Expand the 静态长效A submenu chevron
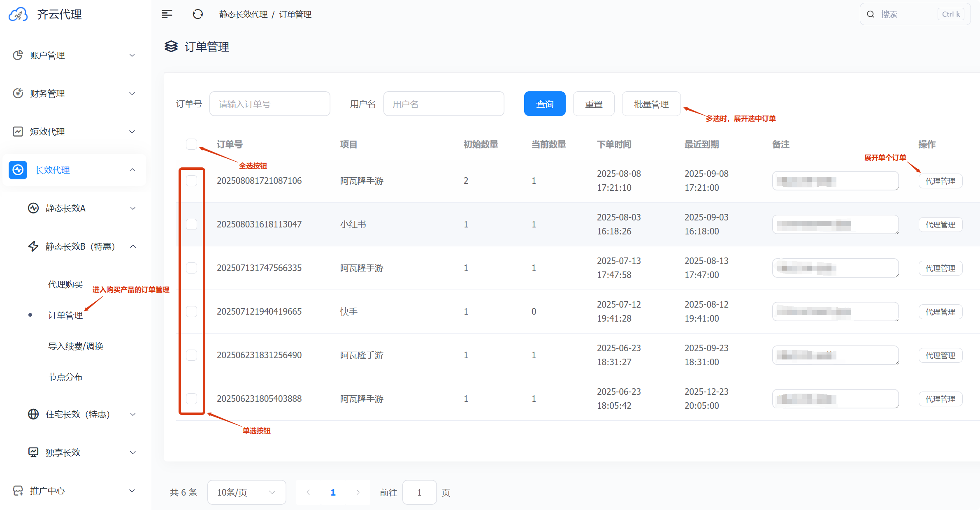Viewport: 980px width, 510px height. coord(133,208)
